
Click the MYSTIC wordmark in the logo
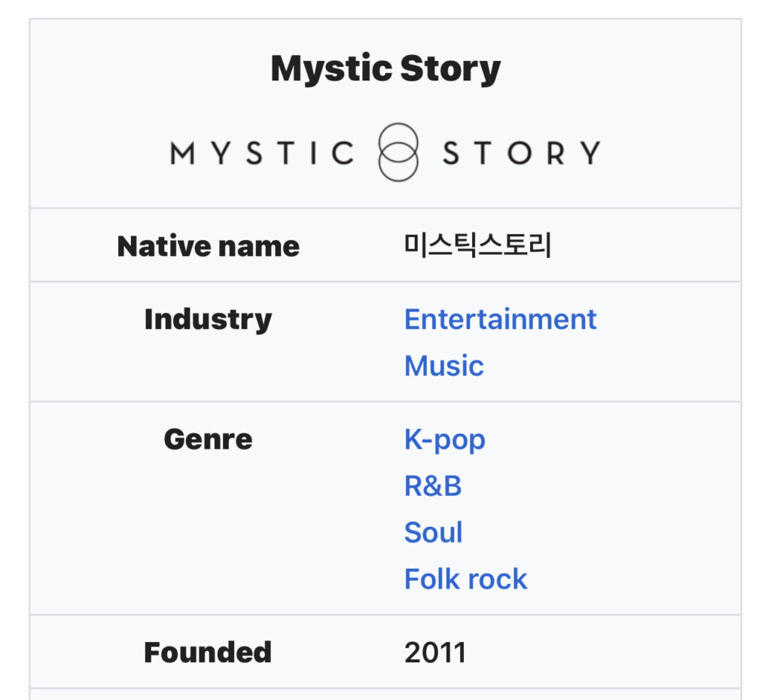click(262, 153)
